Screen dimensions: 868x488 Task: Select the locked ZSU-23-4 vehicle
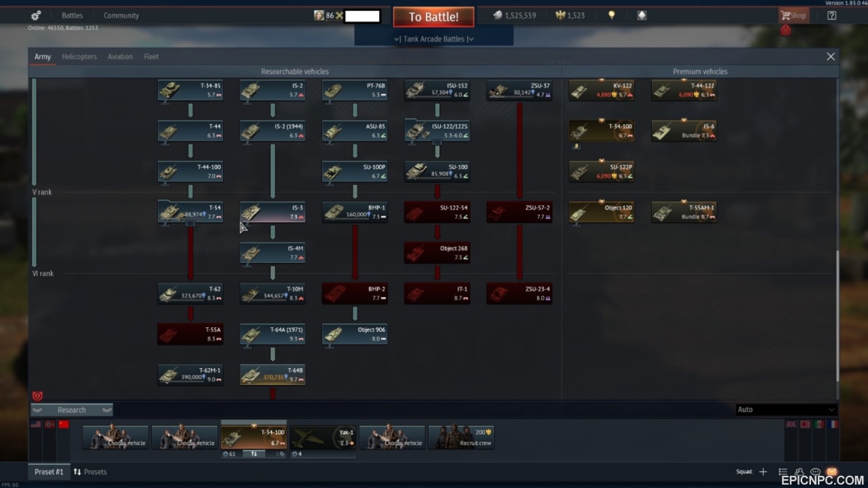click(519, 293)
